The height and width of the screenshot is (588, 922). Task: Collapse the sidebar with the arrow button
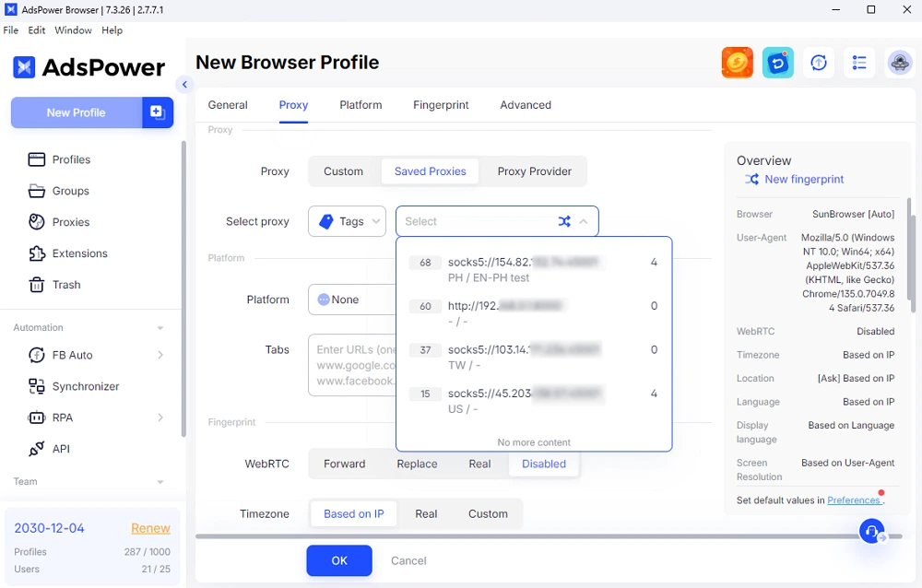pos(184,85)
